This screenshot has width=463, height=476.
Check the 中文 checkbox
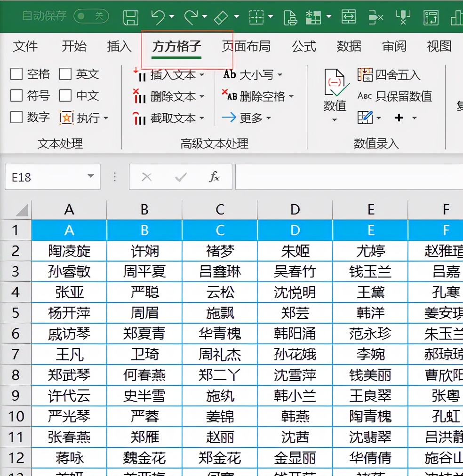(65, 95)
